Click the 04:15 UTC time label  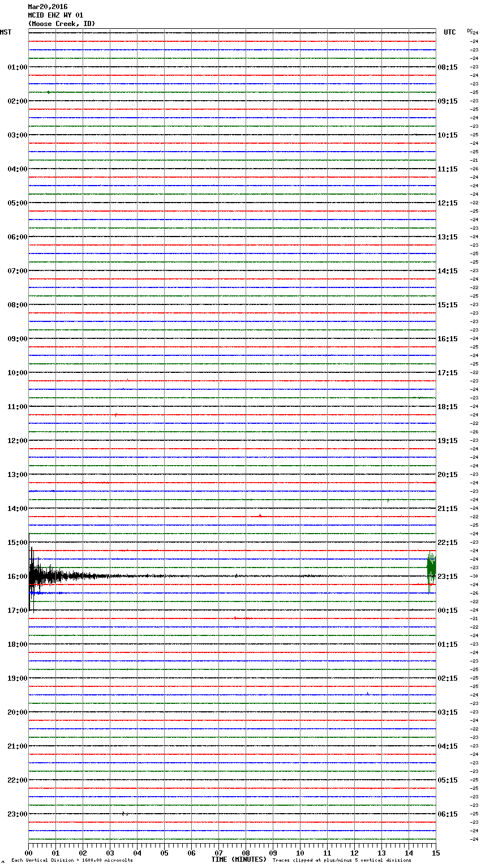pos(448,746)
